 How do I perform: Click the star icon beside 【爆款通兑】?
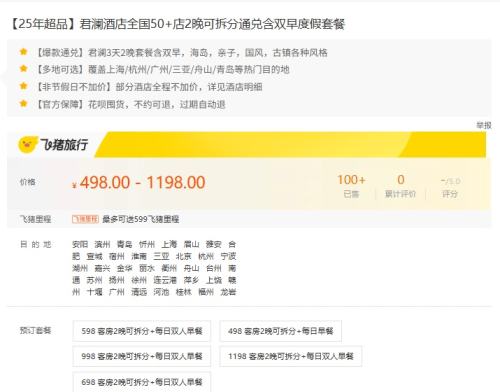[x=23, y=52]
